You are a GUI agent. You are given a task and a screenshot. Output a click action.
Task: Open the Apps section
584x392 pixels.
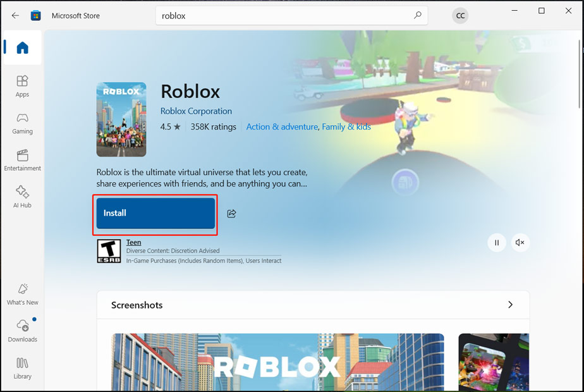point(22,87)
